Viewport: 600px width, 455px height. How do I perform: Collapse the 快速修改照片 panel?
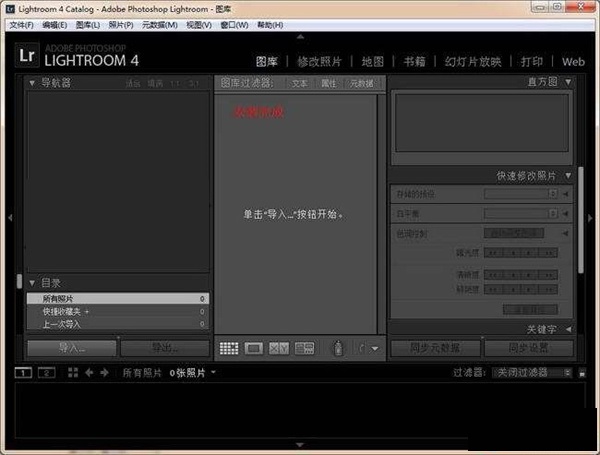pyautogui.click(x=568, y=176)
